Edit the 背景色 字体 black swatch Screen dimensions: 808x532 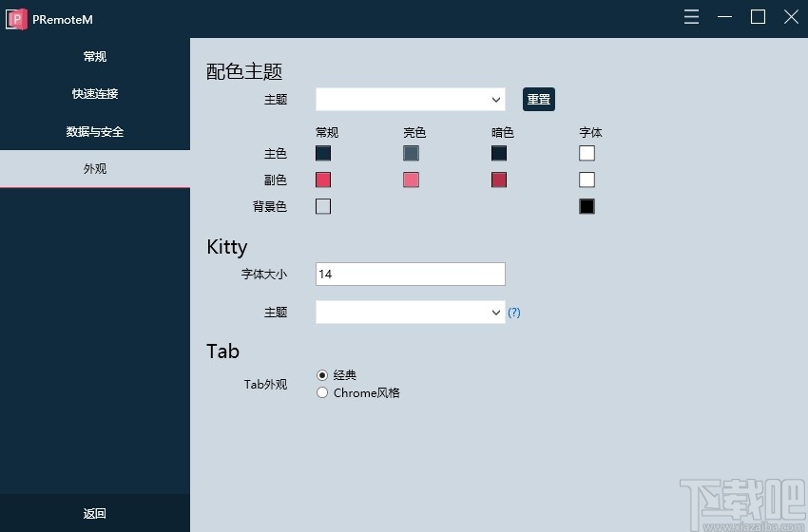coord(587,206)
